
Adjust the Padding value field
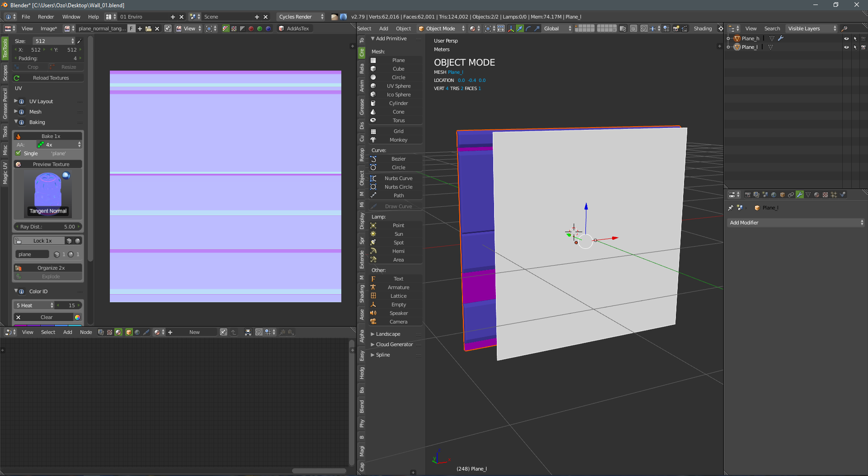[47, 58]
